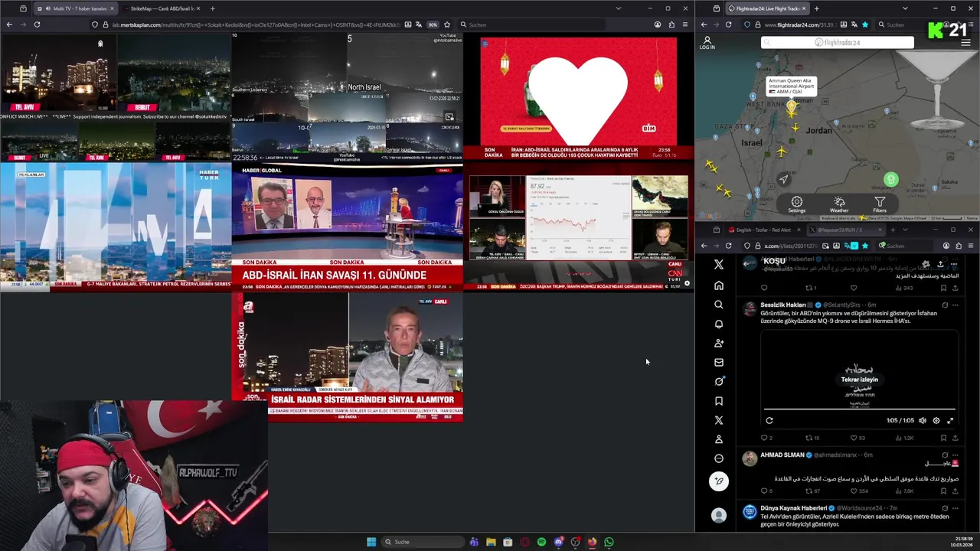The image size is (980, 551).
Task: Open more options on Sessizlik Hakları tweet
Action: 954,305
